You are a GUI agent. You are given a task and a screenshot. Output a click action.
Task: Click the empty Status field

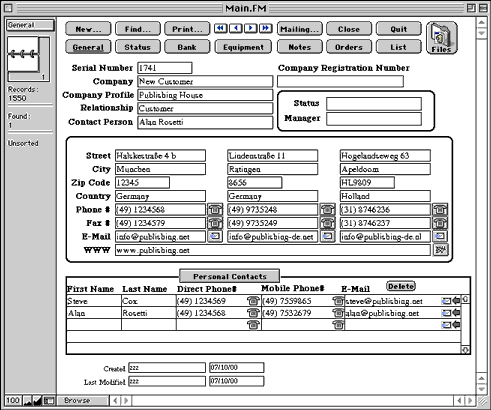point(374,104)
